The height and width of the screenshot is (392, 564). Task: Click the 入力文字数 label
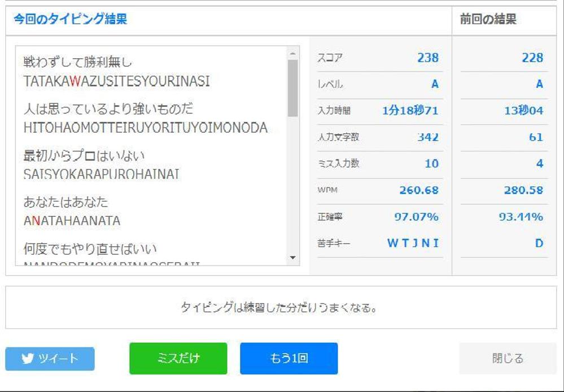click(x=338, y=137)
